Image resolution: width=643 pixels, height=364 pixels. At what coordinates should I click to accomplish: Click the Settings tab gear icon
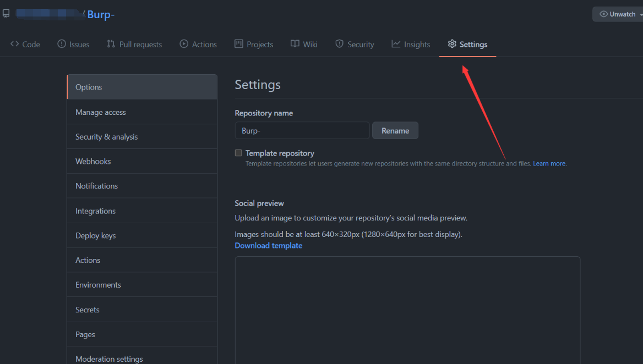click(x=452, y=44)
